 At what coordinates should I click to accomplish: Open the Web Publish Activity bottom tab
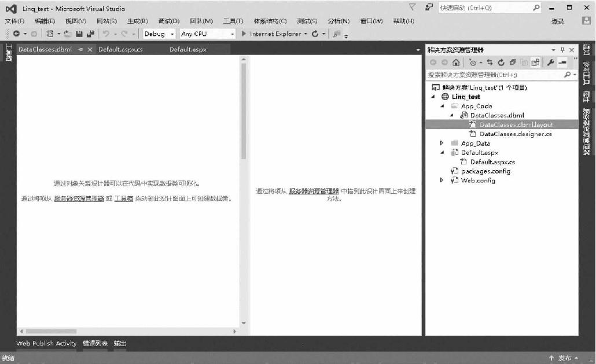pos(46,343)
